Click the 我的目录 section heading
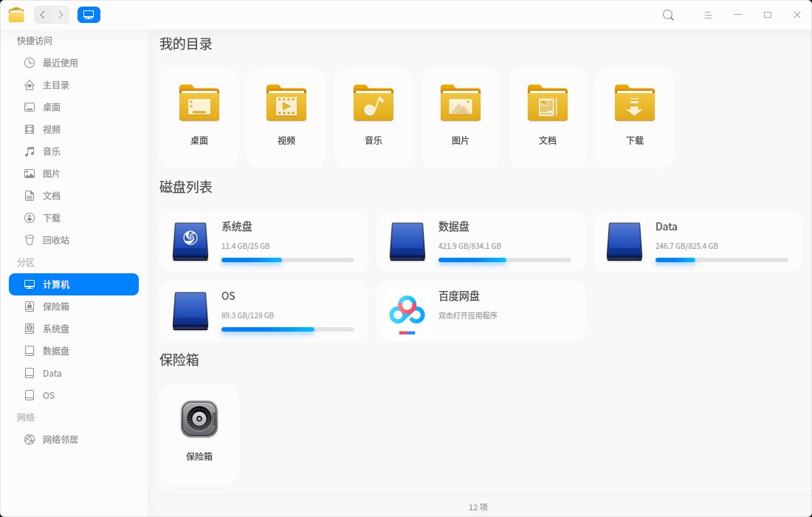The height and width of the screenshot is (517, 812). click(x=186, y=44)
